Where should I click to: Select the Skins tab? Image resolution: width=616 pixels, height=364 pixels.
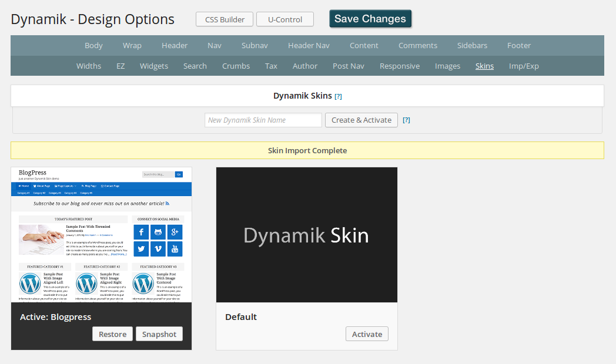click(484, 66)
